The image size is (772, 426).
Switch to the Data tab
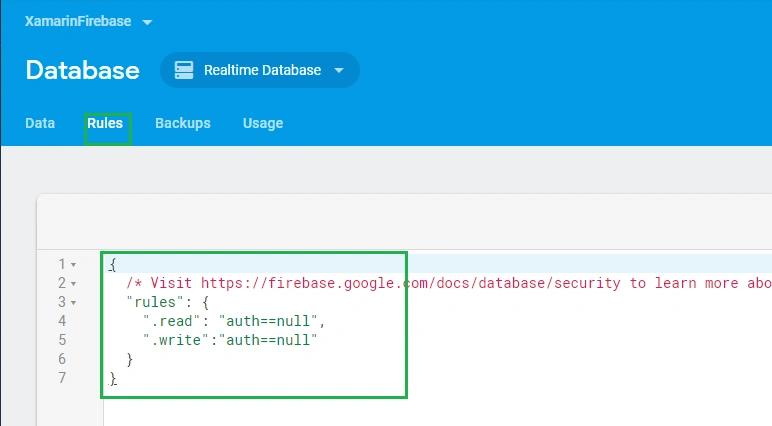tap(40, 123)
